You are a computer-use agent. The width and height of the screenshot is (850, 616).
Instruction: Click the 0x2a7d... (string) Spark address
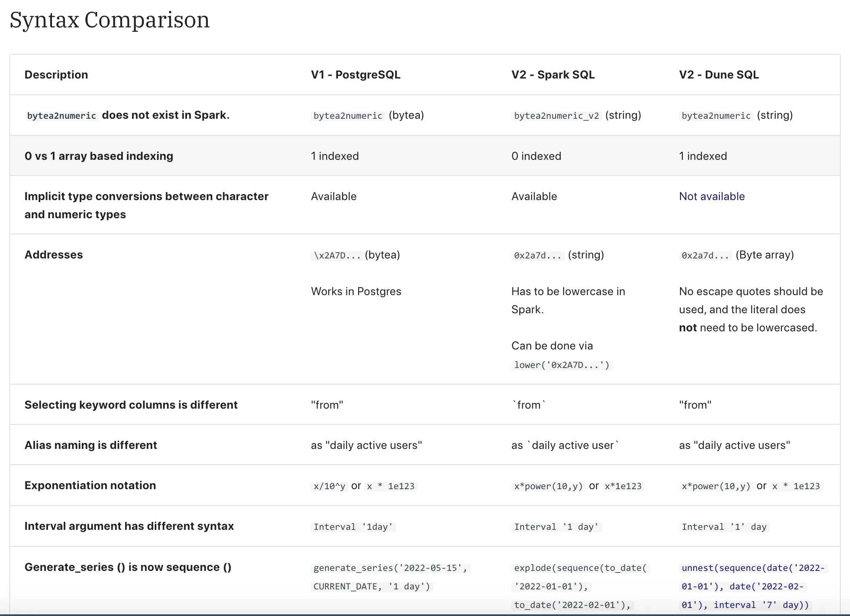coord(558,255)
